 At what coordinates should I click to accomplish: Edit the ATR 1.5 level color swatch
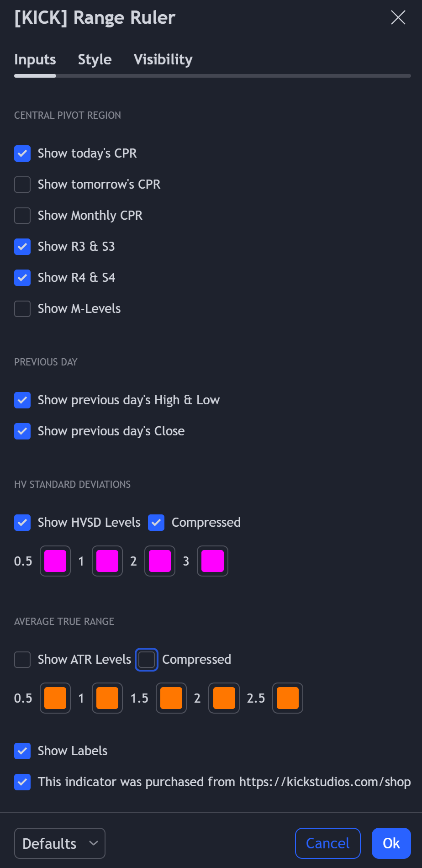pos(171,698)
